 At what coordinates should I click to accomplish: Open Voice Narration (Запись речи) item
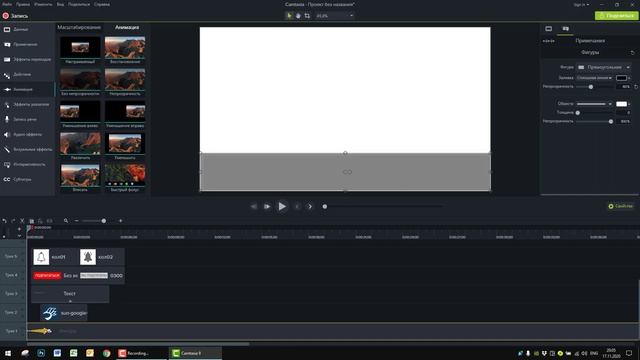pos(27,119)
